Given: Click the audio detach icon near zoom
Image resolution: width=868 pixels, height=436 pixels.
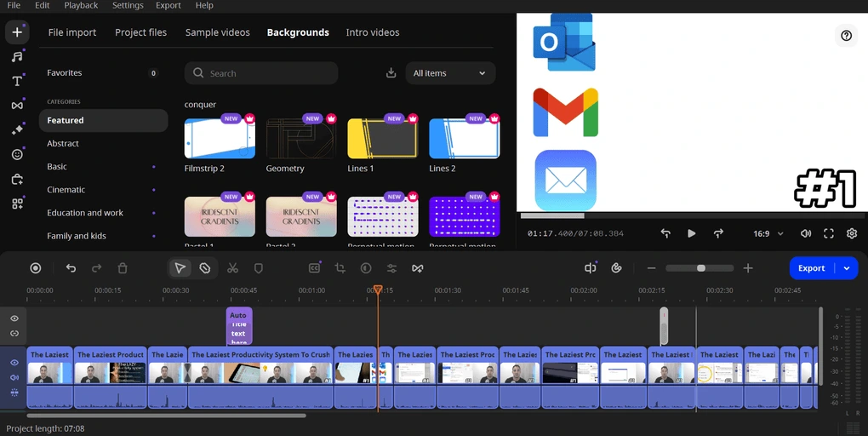Looking at the screenshot, I should point(590,268).
